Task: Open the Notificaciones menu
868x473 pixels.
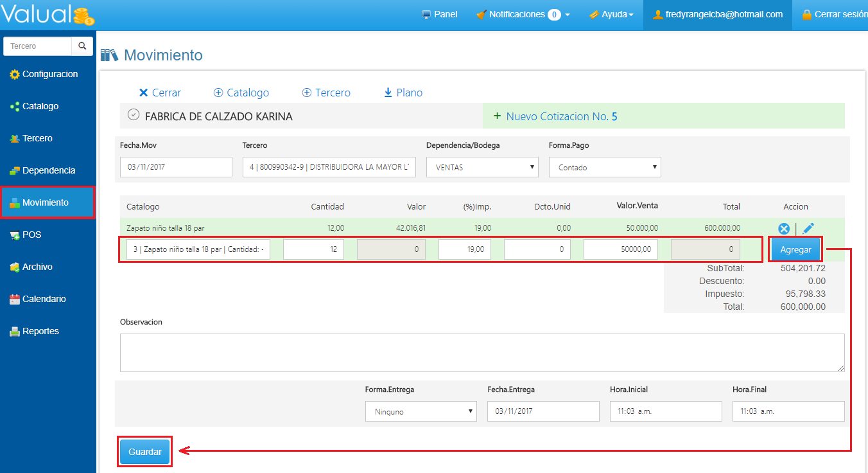Action: [x=523, y=14]
